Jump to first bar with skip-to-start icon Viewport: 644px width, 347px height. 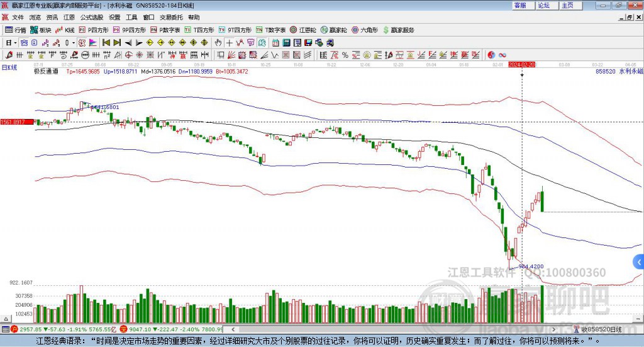tap(106, 43)
